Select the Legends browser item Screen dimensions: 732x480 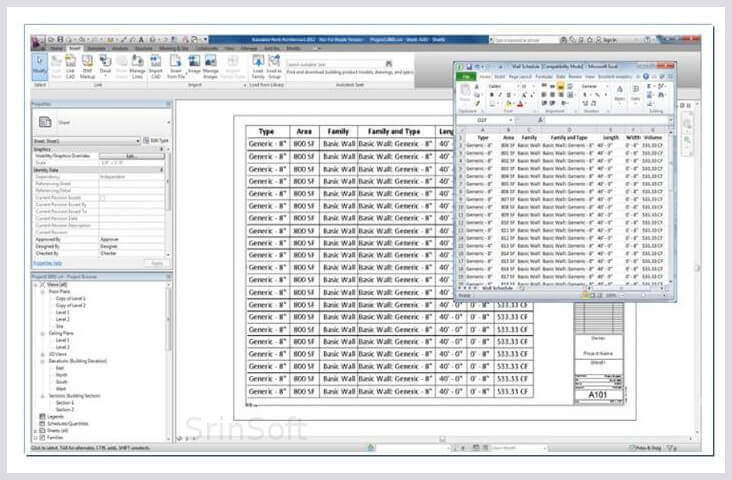(x=55, y=416)
